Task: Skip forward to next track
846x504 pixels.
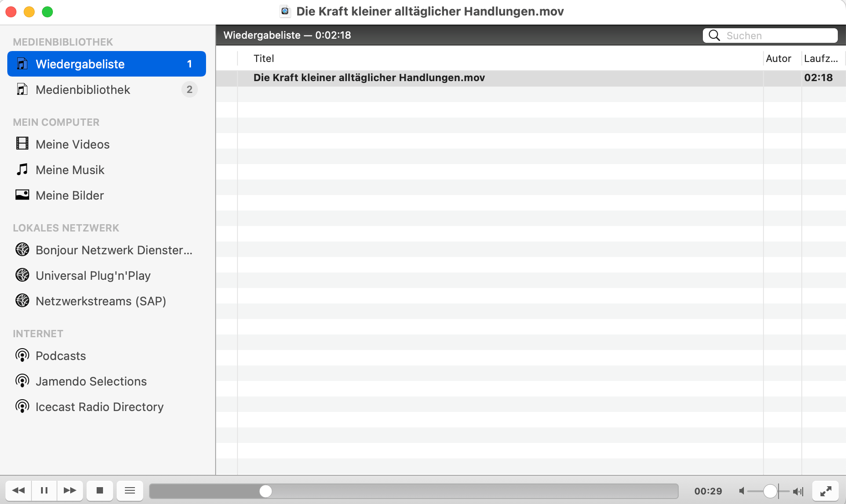Action: click(70, 490)
